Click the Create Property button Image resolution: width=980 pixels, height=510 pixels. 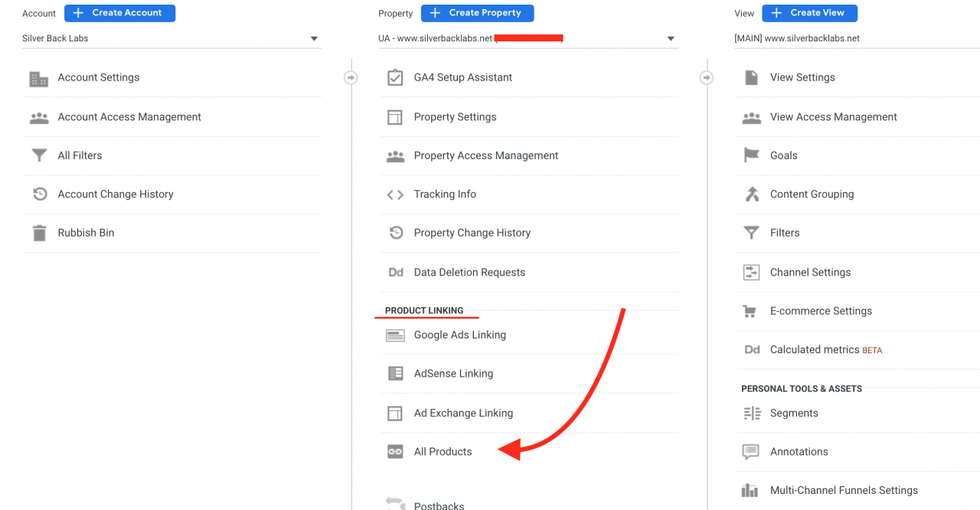tap(477, 13)
